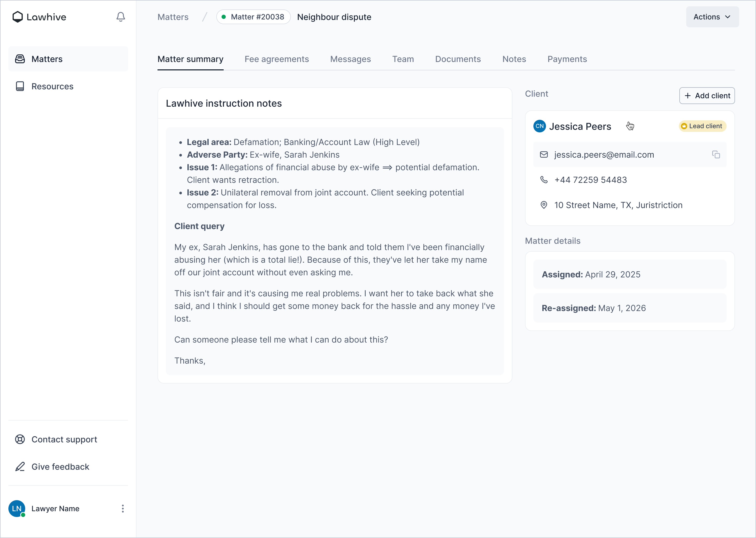This screenshot has height=538, width=756.
Task: Copy the client email address
Action: point(716,155)
